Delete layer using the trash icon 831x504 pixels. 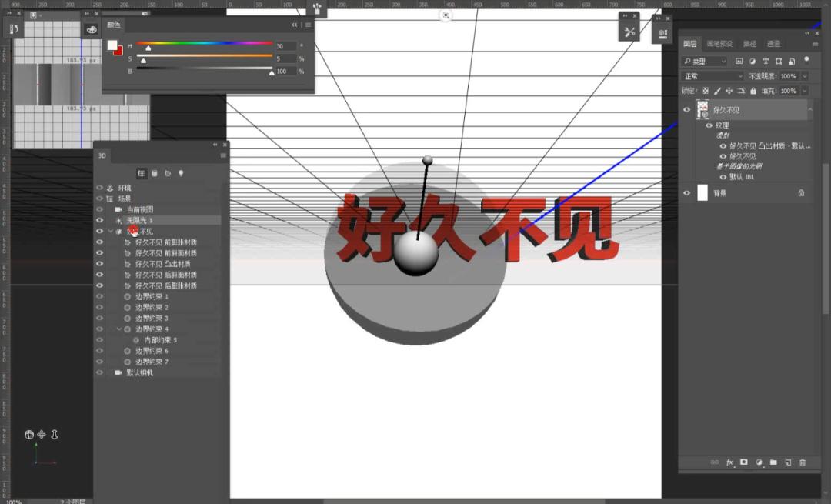tap(803, 462)
